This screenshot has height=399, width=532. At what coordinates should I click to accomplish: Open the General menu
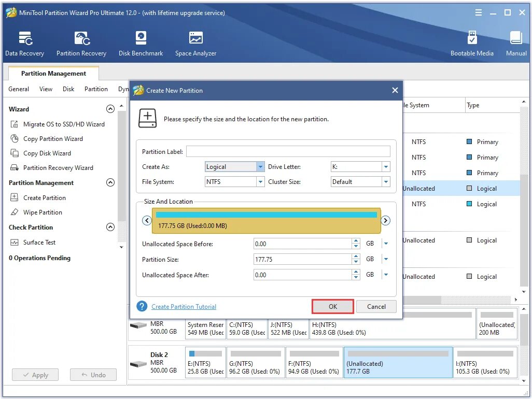[19, 89]
